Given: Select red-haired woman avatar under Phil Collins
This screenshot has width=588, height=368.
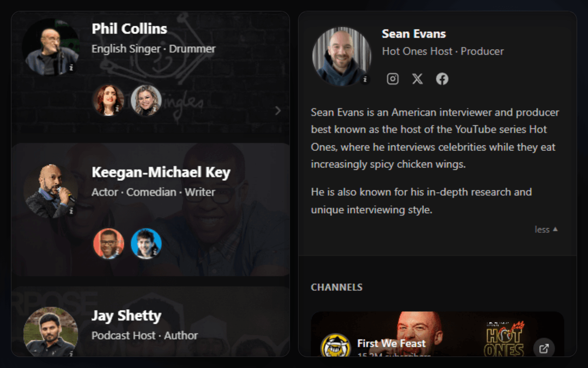Looking at the screenshot, I should point(108,100).
